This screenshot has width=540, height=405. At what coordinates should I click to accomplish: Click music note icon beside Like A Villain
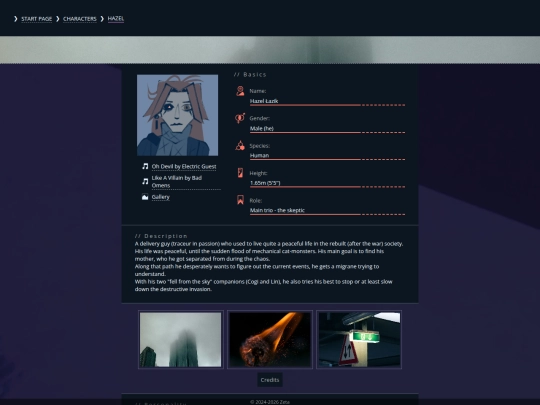tap(145, 181)
